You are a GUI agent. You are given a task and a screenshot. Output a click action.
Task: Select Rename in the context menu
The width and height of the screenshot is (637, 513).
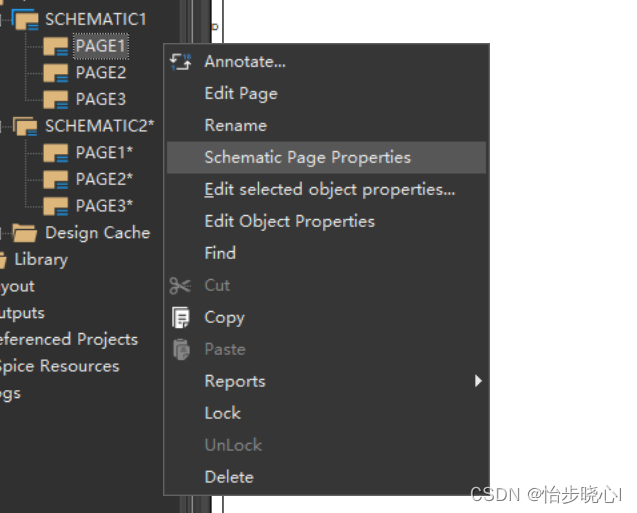(x=235, y=125)
